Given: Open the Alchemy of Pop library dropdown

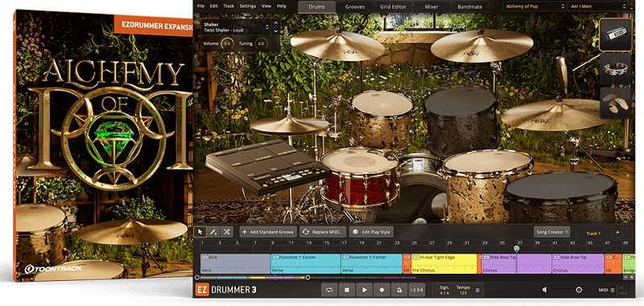Looking at the screenshot, I should click(535, 6).
